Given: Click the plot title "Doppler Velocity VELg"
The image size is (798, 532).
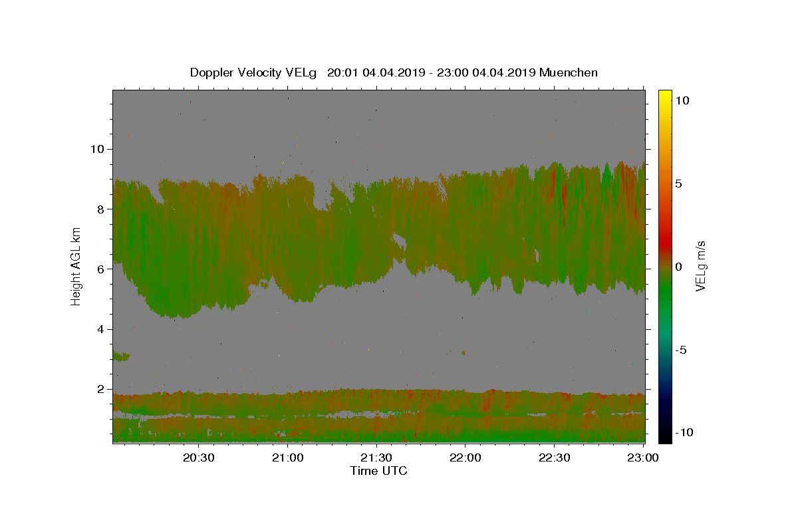Looking at the screenshot, I should [x=254, y=72].
